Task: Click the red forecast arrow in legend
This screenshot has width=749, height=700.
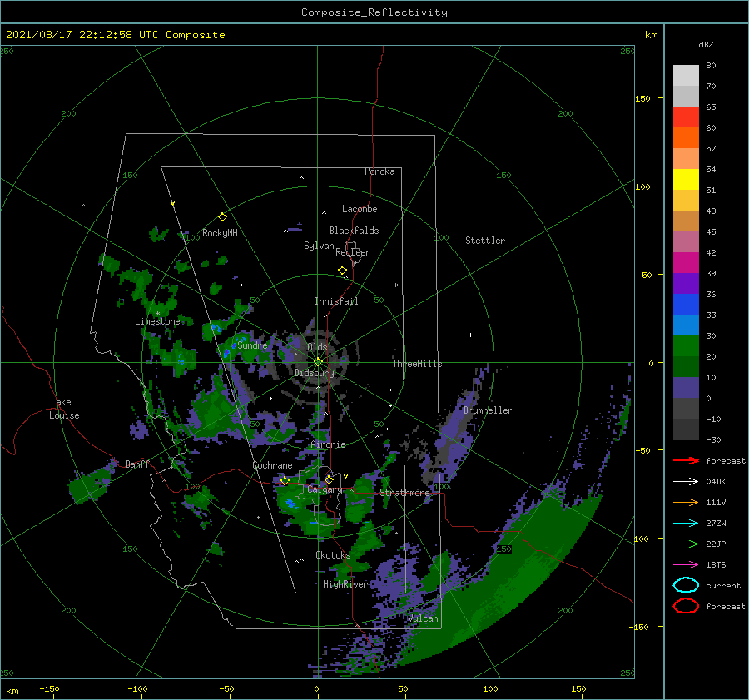Action: coord(686,460)
